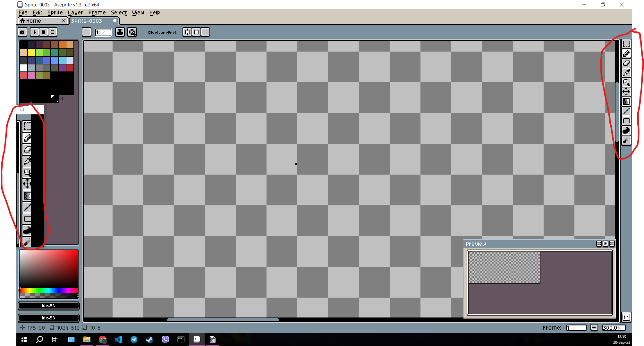This screenshot has height=346, width=644.
Task: Select the Hand tool to pan canvas
Action: [x=626, y=92]
